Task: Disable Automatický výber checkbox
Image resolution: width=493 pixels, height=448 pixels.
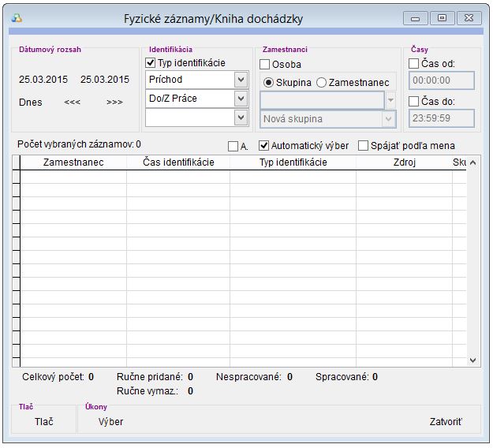Action: coord(263,146)
